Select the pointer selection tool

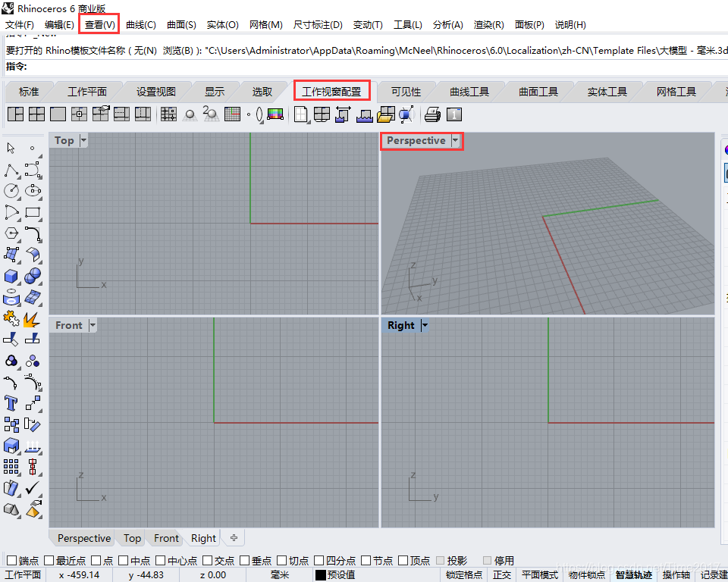11,148
